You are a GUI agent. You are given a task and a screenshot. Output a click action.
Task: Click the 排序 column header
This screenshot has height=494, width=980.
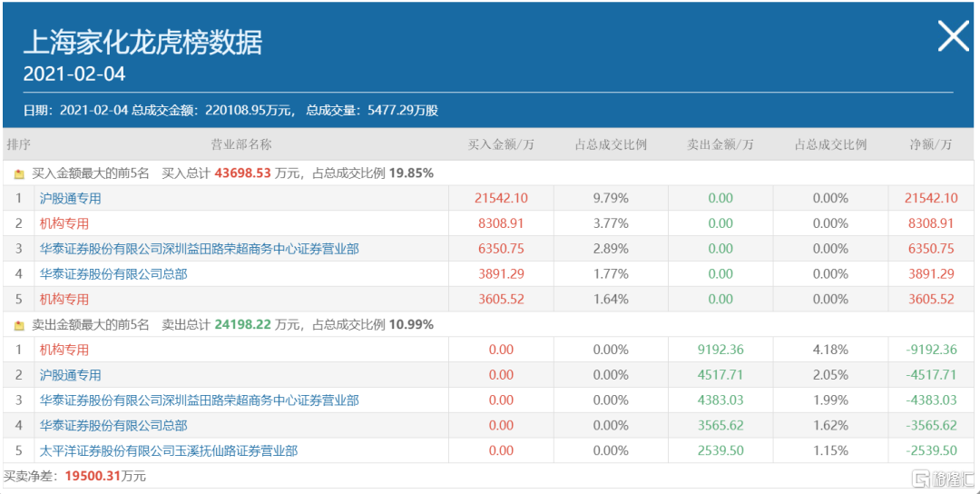tap(18, 145)
